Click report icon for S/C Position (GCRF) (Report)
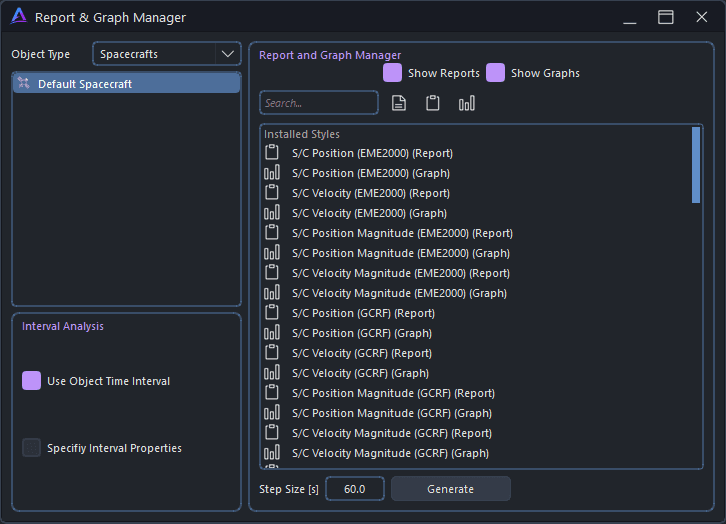Viewport: 726px width, 524px height. (x=272, y=312)
